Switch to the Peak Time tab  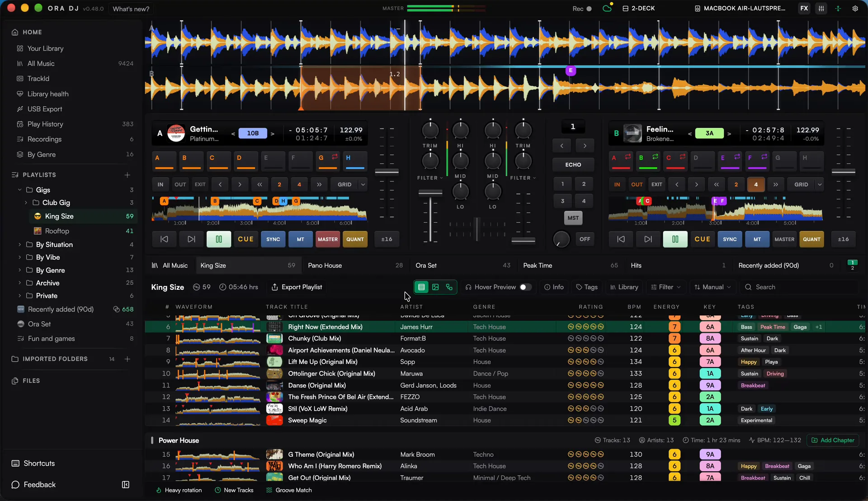[x=571, y=265]
